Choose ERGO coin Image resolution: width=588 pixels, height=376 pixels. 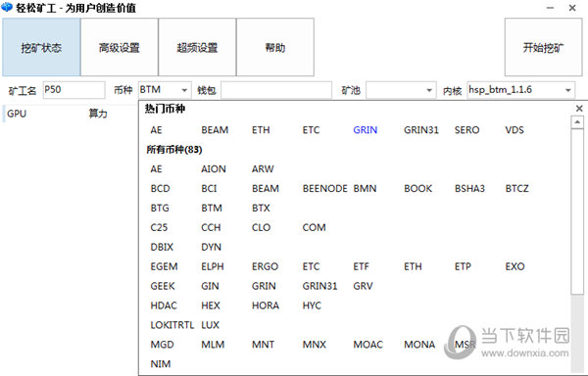266,266
